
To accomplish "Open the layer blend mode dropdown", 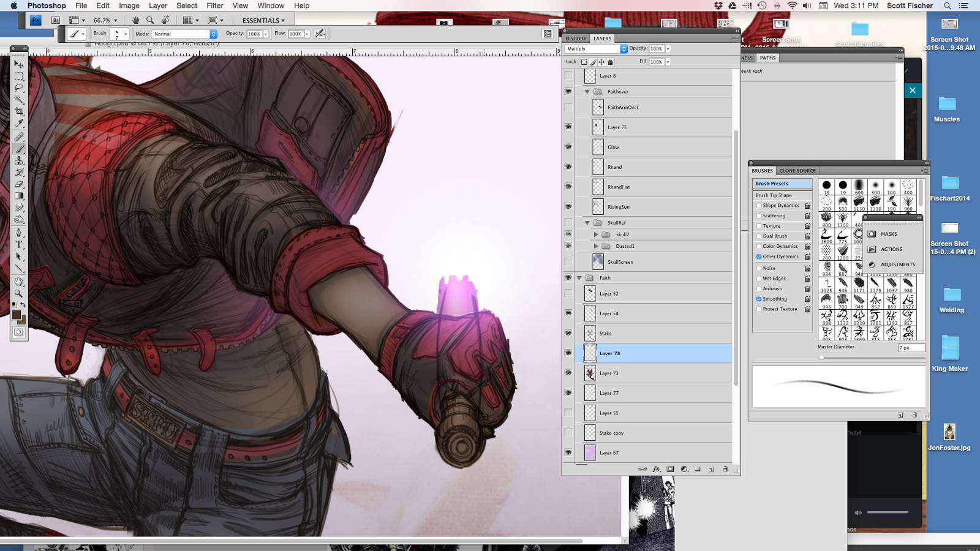I will (596, 48).
